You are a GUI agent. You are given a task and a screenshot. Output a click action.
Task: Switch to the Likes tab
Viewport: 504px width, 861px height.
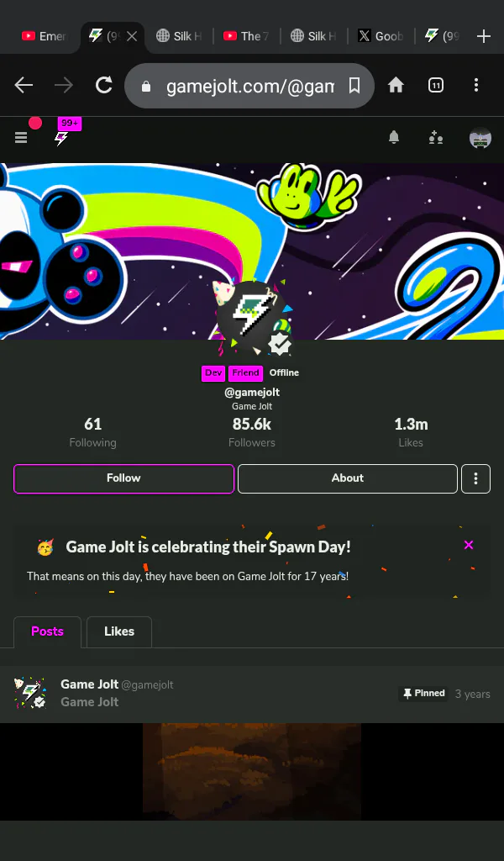(x=119, y=631)
